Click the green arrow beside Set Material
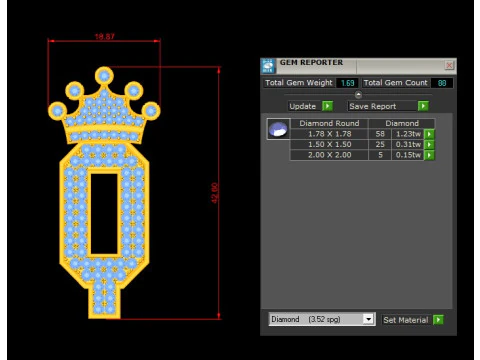480x360 pixels. [x=438, y=320]
